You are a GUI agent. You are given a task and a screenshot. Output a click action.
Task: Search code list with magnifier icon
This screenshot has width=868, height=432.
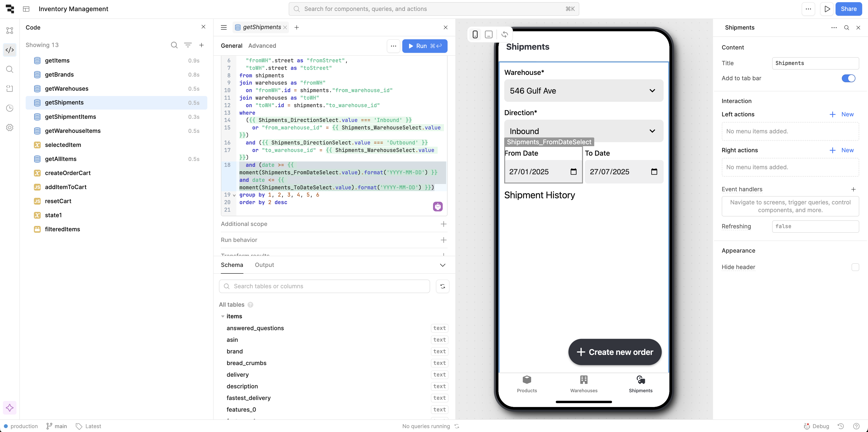click(x=174, y=45)
